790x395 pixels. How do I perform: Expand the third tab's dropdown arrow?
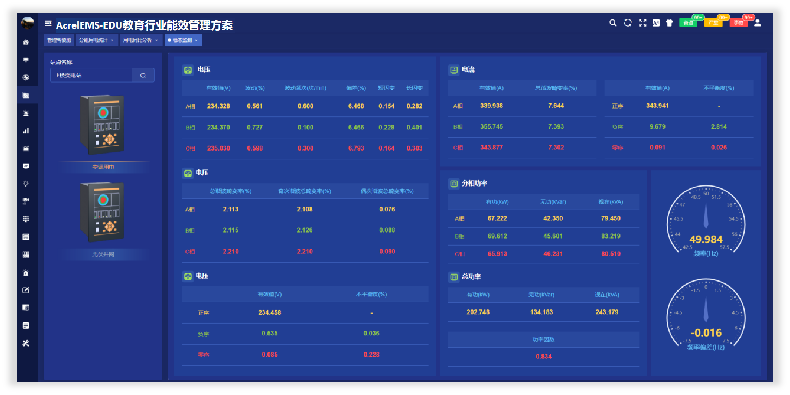pos(156,40)
